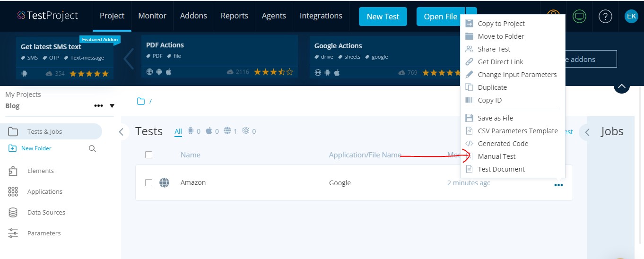Open the EK user avatar

point(631,17)
